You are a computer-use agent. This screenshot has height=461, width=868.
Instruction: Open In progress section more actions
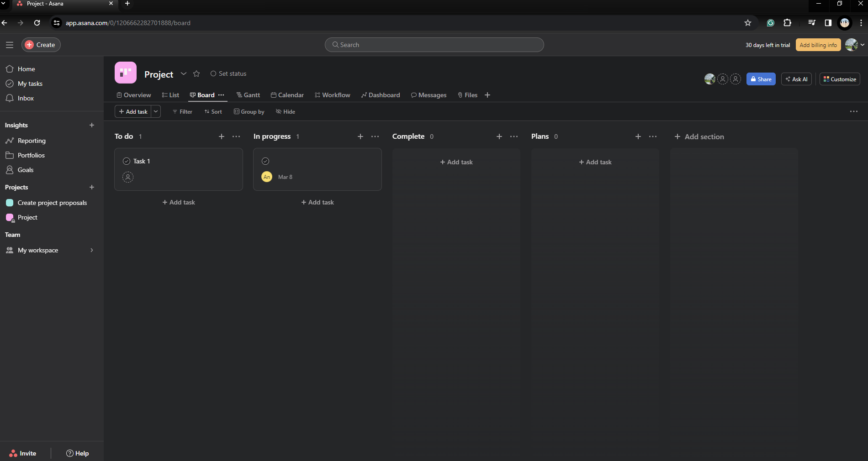point(375,136)
